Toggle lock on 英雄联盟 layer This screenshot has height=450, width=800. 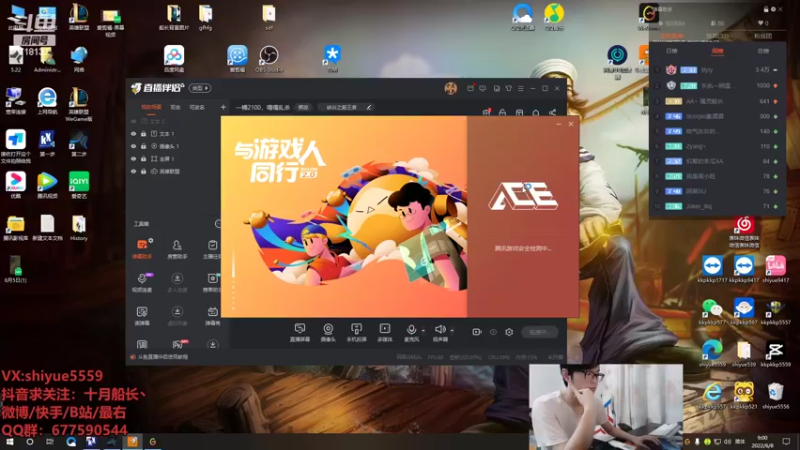pos(143,171)
